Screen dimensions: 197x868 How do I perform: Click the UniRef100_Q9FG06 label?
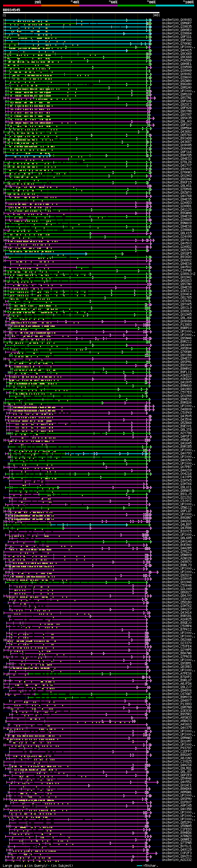click(x=177, y=101)
